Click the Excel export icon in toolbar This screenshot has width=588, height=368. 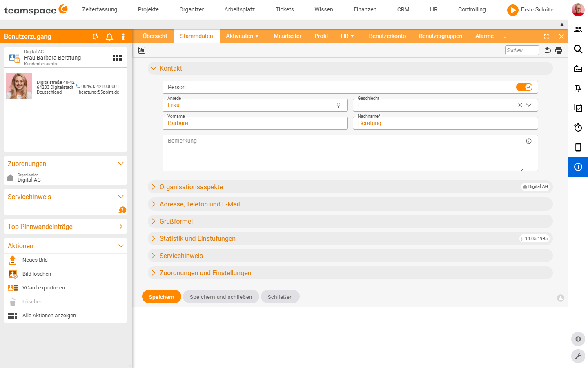pyautogui.click(x=142, y=50)
